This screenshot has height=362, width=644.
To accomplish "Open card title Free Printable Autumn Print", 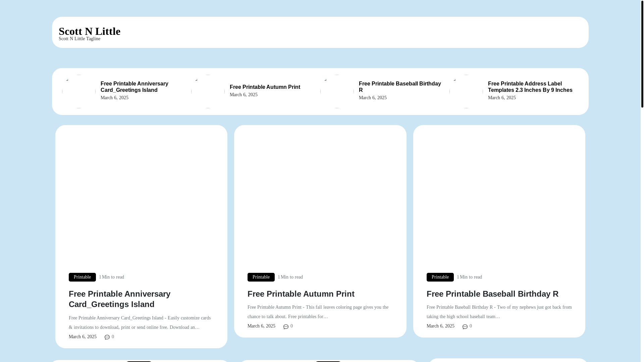I will click(301, 294).
